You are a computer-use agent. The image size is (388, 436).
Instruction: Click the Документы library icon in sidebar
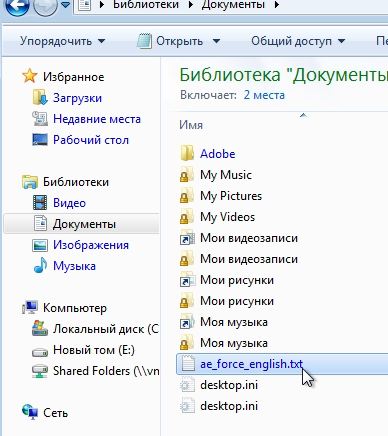click(40, 223)
